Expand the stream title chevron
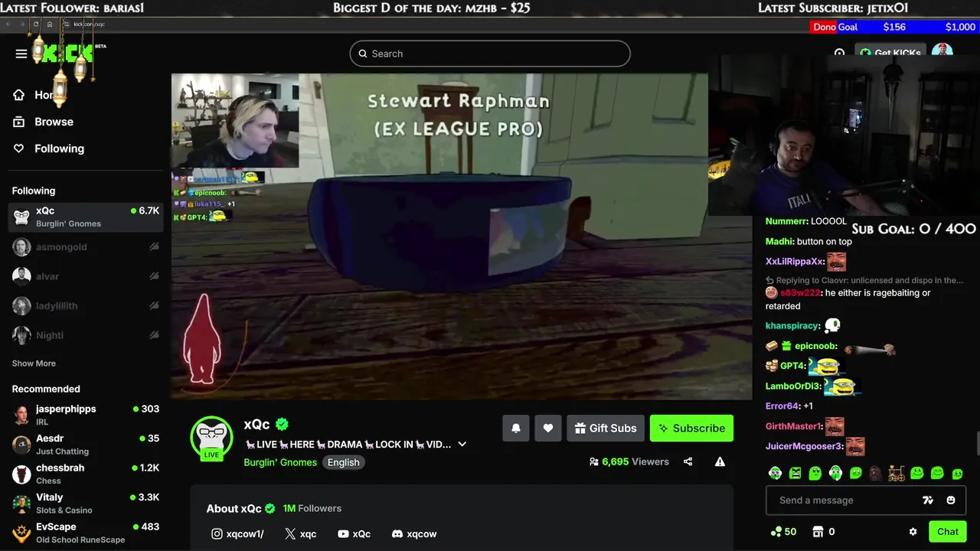 (x=462, y=444)
